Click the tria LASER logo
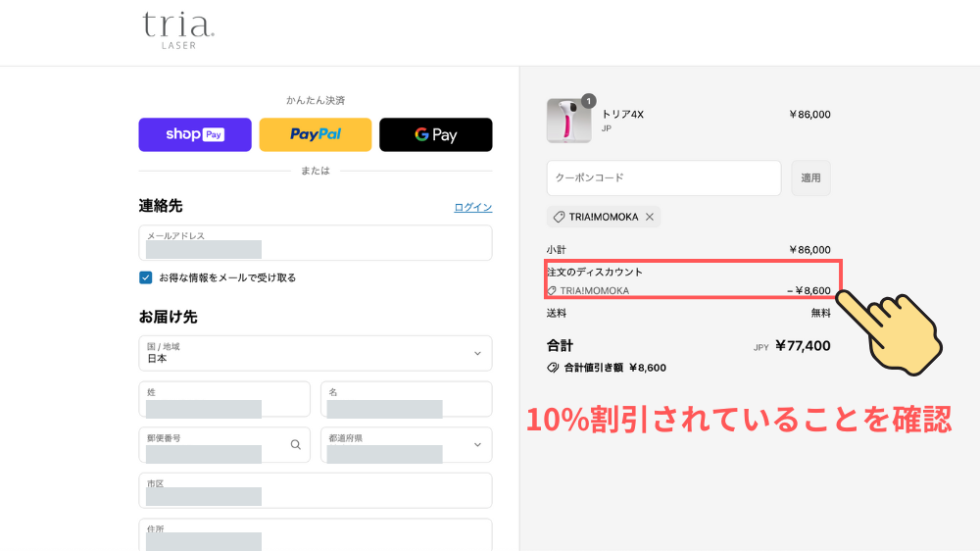 [178, 30]
